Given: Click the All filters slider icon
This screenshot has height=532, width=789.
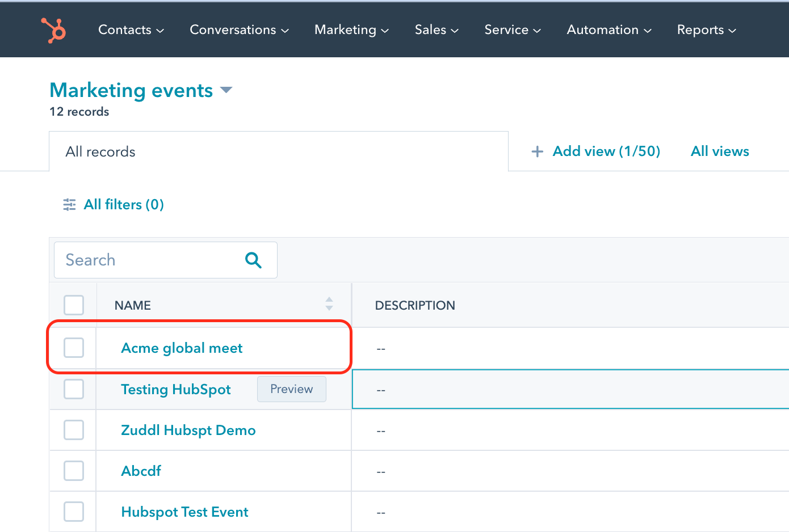Looking at the screenshot, I should click(69, 205).
